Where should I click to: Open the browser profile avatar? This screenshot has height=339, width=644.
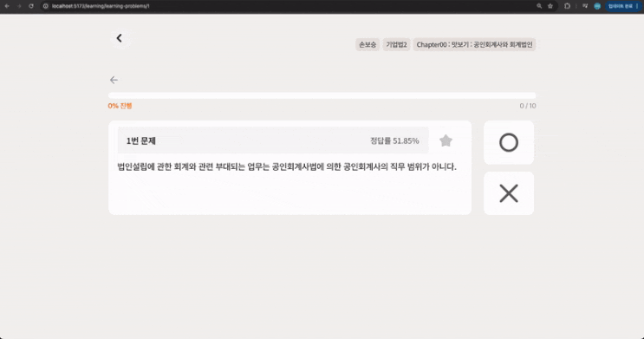pos(597,6)
